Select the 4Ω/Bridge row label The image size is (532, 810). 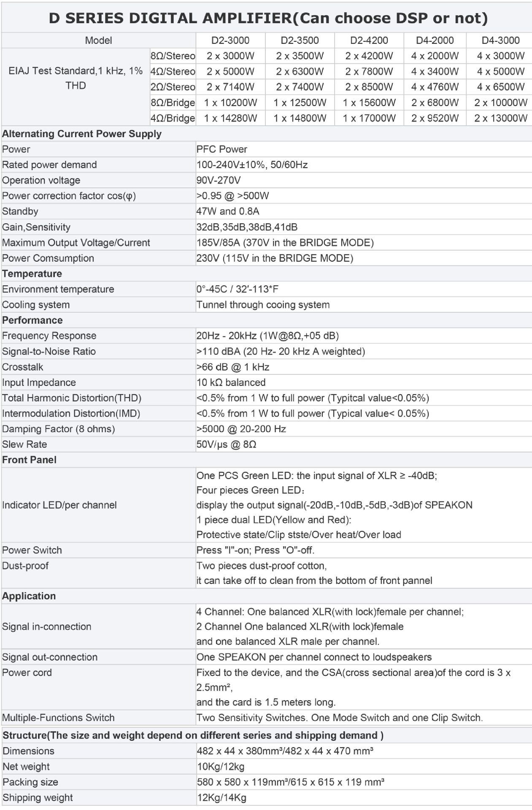point(173,118)
